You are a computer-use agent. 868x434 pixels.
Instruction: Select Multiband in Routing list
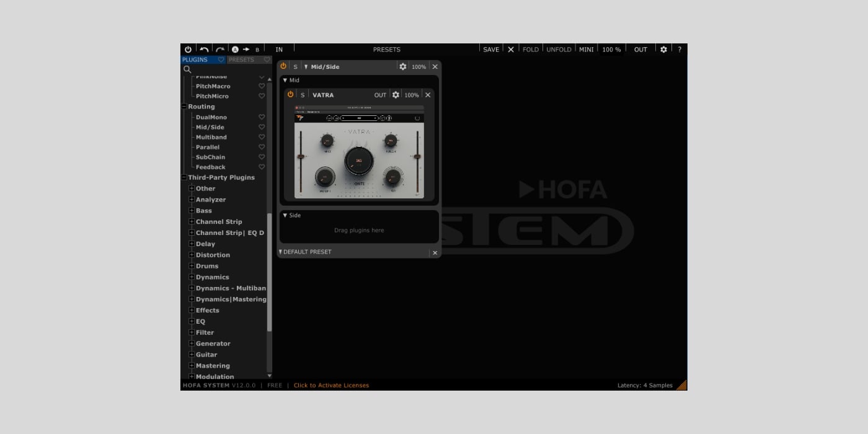(211, 137)
